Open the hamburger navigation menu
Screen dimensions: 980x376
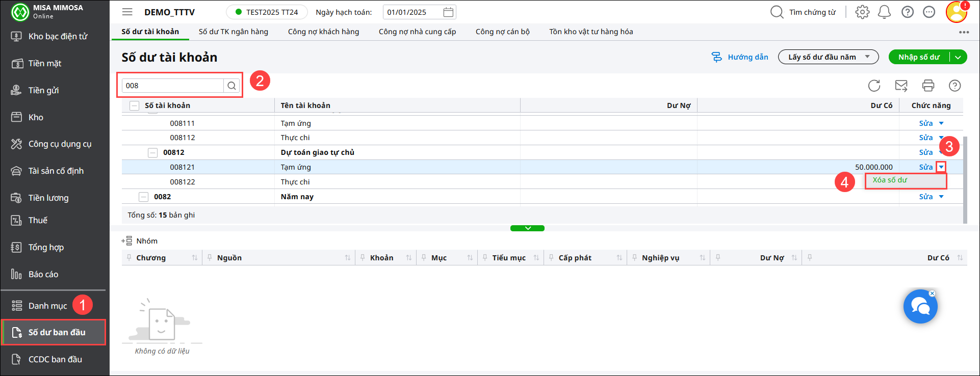tap(127, 12)
